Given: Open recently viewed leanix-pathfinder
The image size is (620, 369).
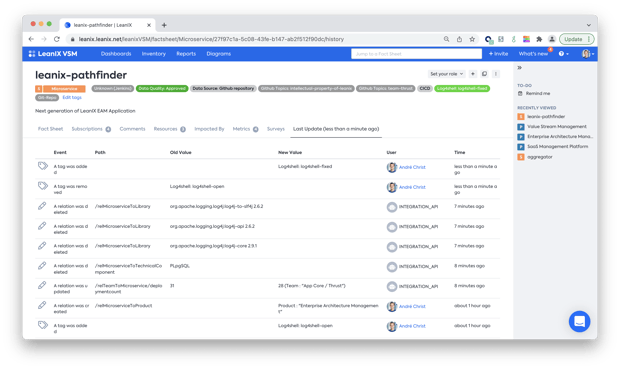Looking at the screenshot, I should 541,117.
